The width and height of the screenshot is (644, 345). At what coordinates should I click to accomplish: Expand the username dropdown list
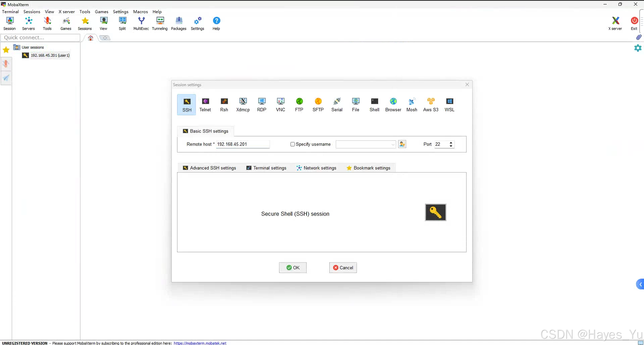pos(393,144)
